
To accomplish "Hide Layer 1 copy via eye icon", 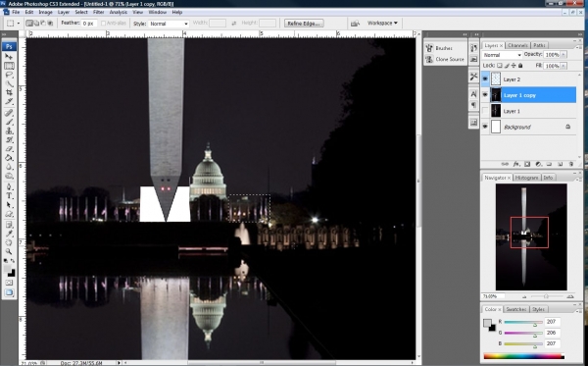I will (485, 95).
